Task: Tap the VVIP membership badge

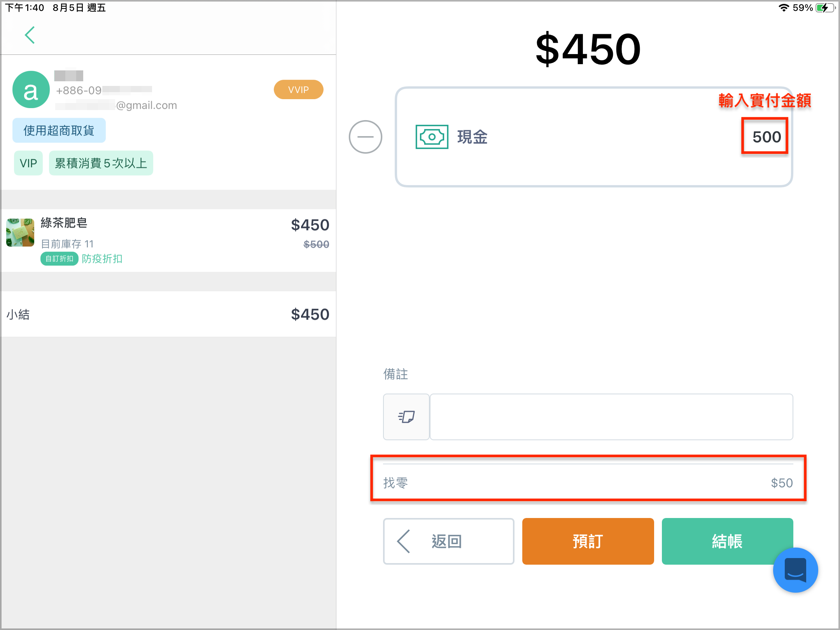Action: 298,89
